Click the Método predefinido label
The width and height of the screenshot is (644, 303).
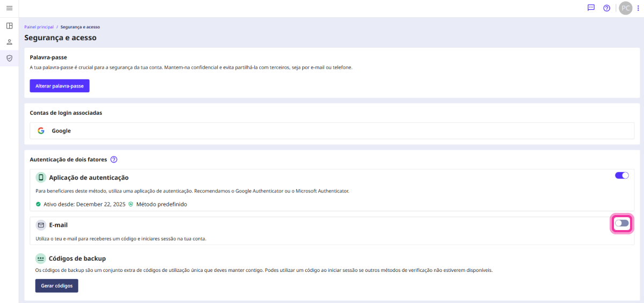pyautogui.click(x=162, y=204)
